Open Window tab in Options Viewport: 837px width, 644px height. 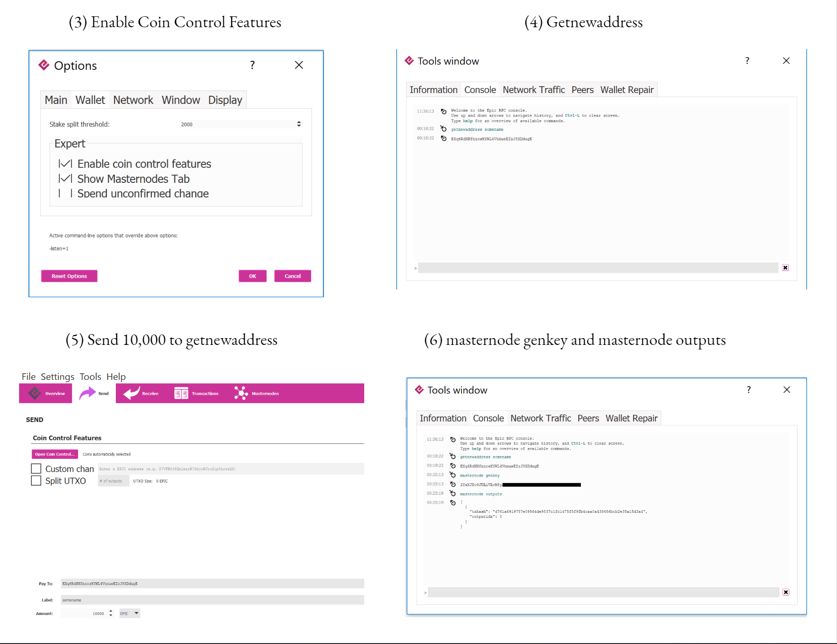pyautogui.click(x=181, y=100)
